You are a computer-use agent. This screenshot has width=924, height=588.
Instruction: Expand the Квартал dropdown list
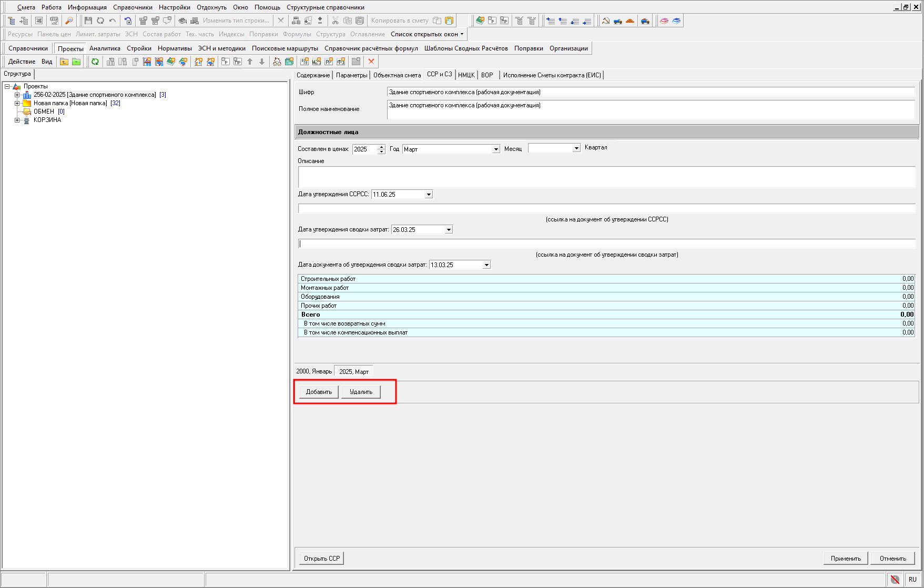(576, 148)
